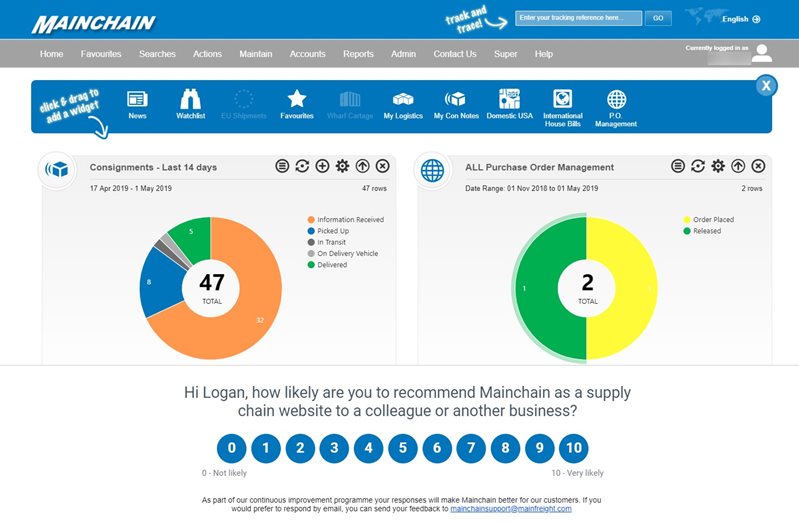Toggle Delivered legend item in chart
This screenshot has width=799, height=522.
(327, 265)
